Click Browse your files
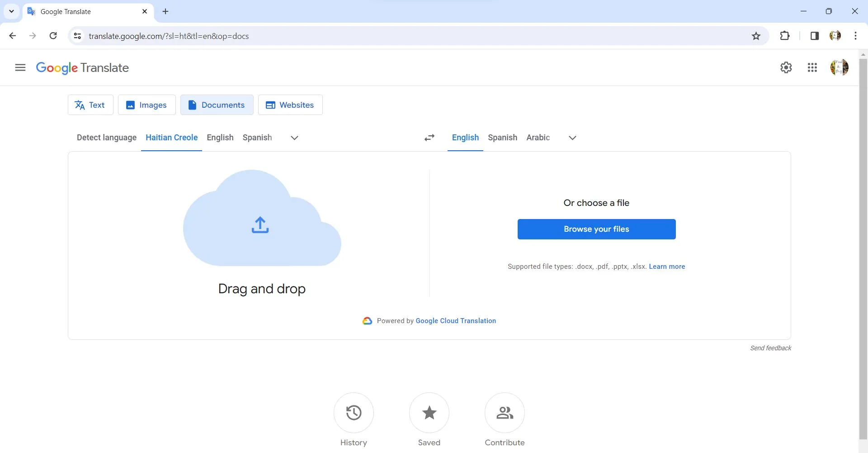This screenshot has height=453, width=868. click(x=596, y=229)
